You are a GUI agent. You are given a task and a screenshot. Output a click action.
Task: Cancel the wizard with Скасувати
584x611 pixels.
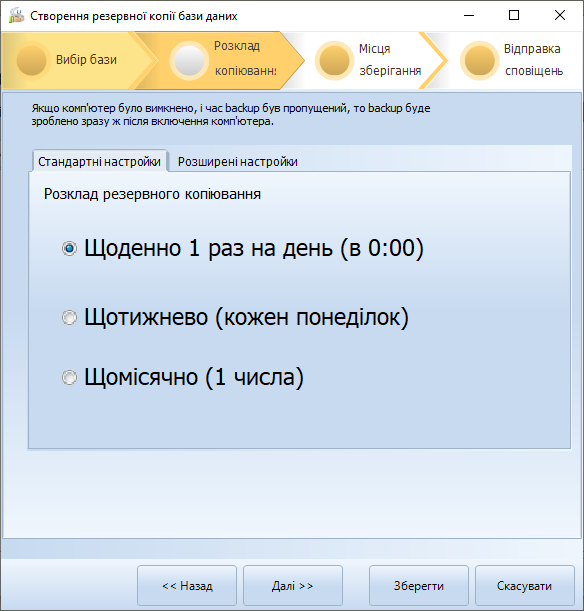click(x=524, y=586)
